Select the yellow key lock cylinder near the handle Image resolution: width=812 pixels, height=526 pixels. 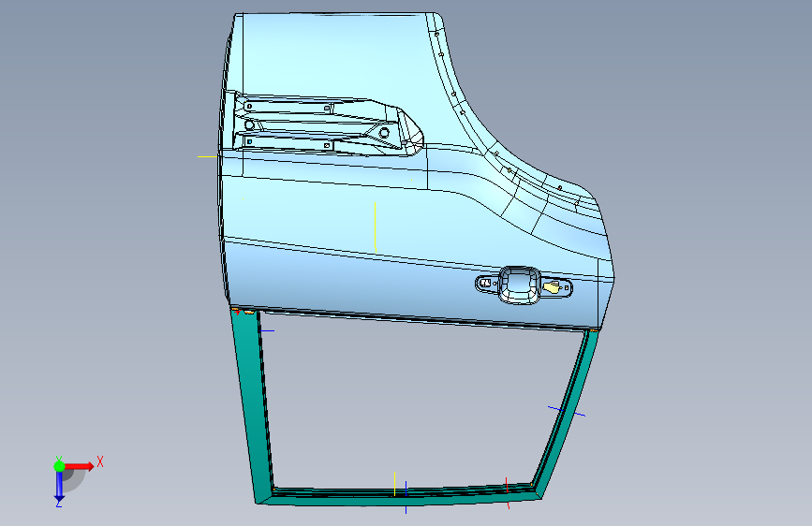[554, 286]
